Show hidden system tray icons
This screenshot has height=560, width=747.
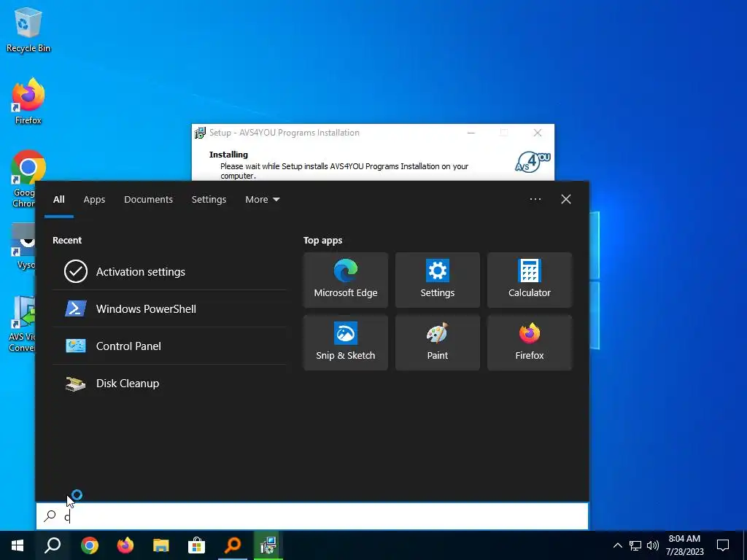(x=617, y=545)
